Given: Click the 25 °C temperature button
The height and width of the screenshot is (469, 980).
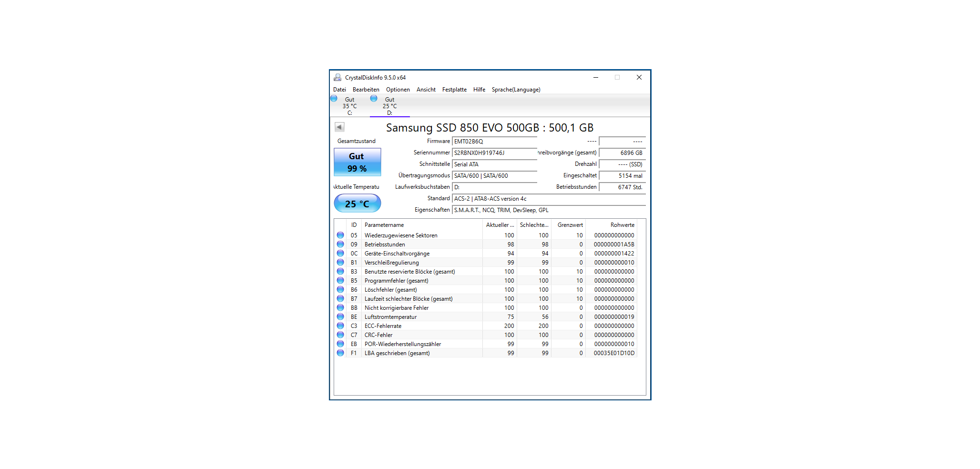Looking at the screenshot, I should click(357, 204).
